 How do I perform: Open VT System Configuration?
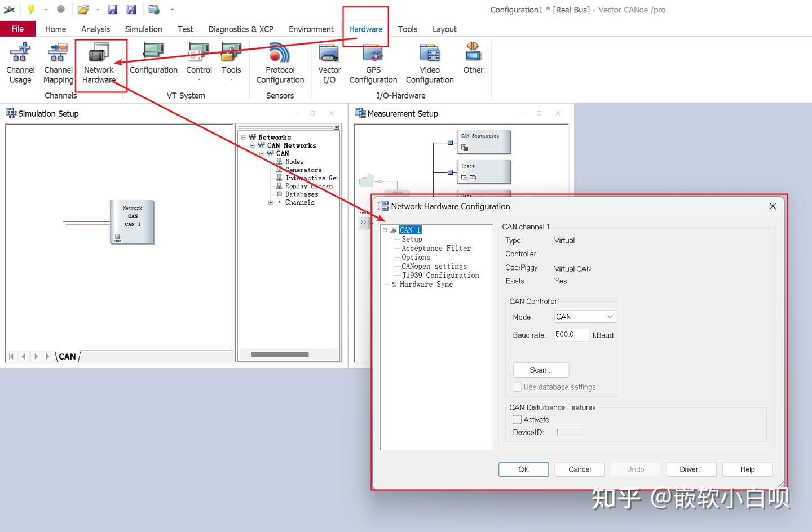(153, 59)
